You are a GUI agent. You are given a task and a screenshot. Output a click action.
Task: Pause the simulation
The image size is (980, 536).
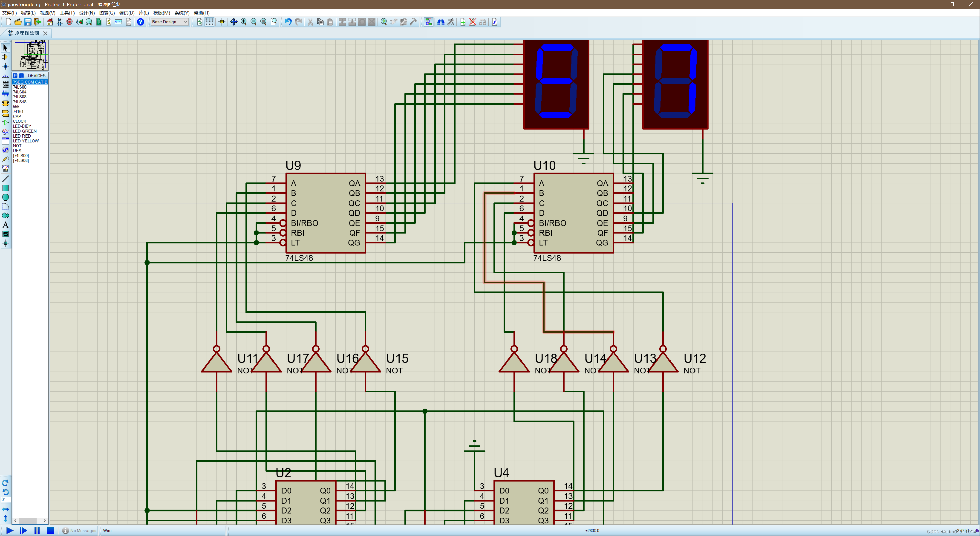[37, 530]
